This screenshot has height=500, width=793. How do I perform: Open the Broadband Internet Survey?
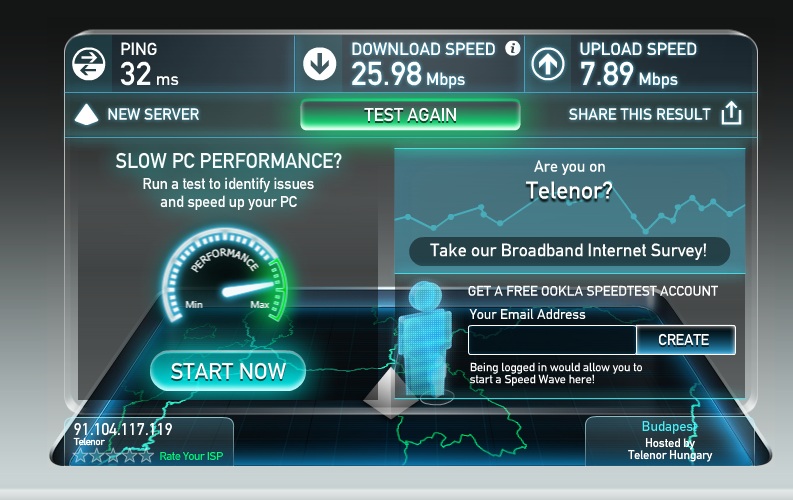click(x=569, y=251)
